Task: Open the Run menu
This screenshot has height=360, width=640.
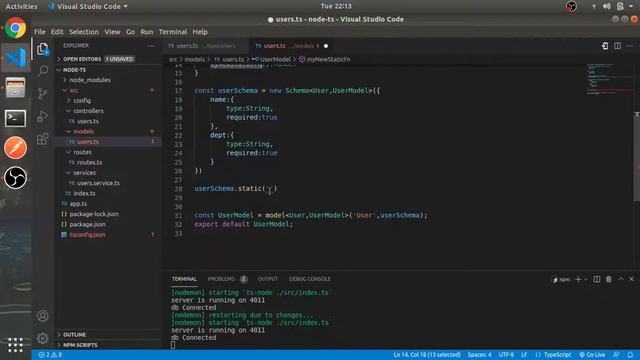Action: coord(147,32)
